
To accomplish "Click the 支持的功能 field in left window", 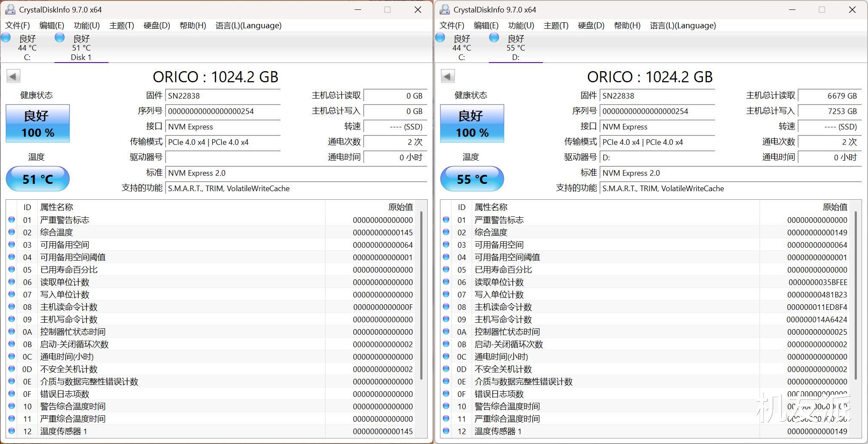I will pos(296,188).
